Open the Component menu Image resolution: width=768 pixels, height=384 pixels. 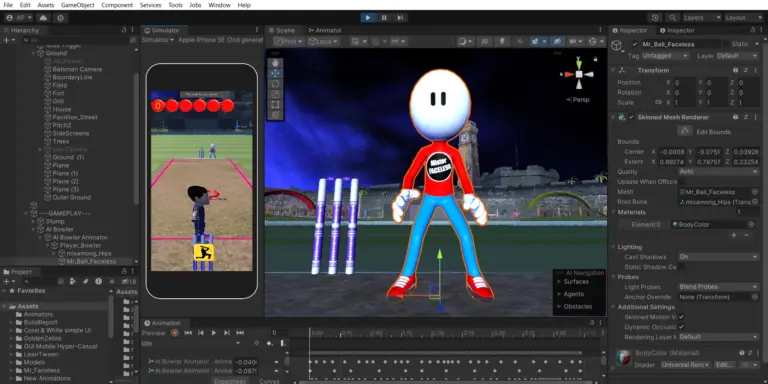coord(117,5)
